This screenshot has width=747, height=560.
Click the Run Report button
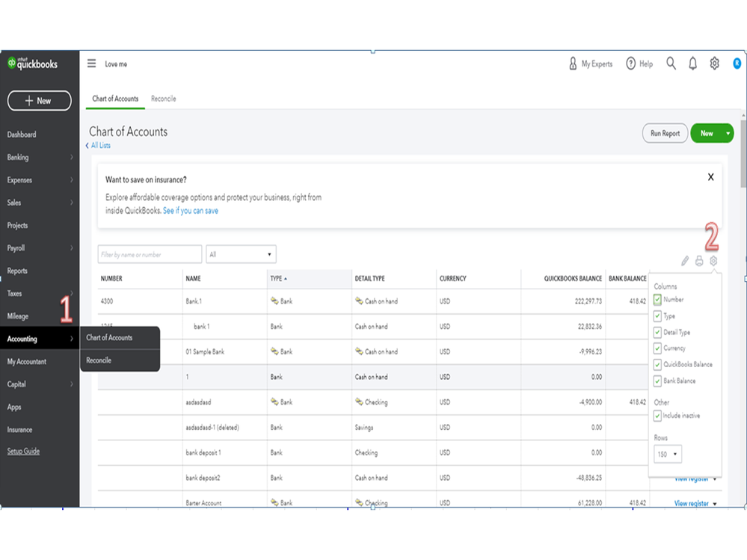(x=665, y=133)
